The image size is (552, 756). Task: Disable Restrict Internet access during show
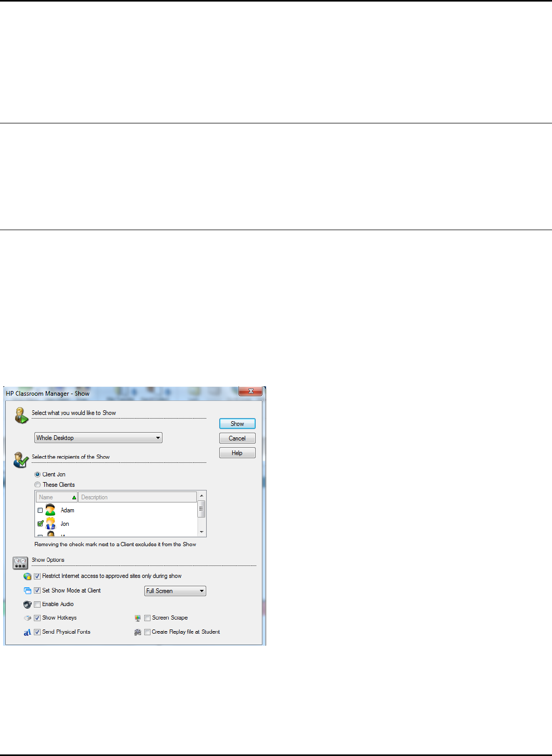[x=37, y=576]
